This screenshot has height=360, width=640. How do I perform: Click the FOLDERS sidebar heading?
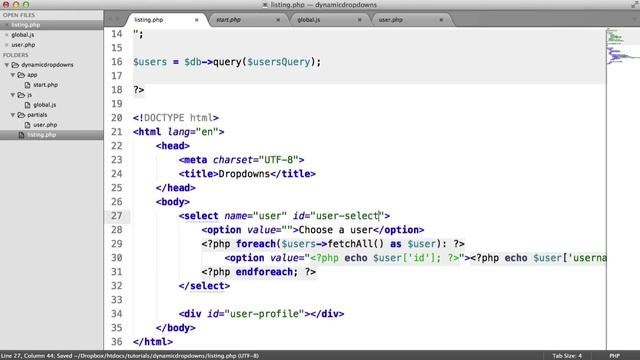click(16, 55)
